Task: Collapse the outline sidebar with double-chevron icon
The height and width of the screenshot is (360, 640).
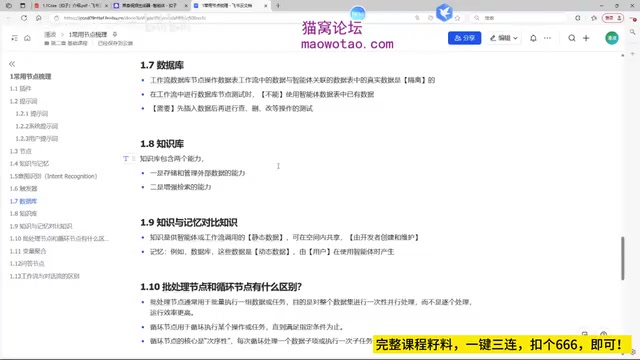Action: 12,64
